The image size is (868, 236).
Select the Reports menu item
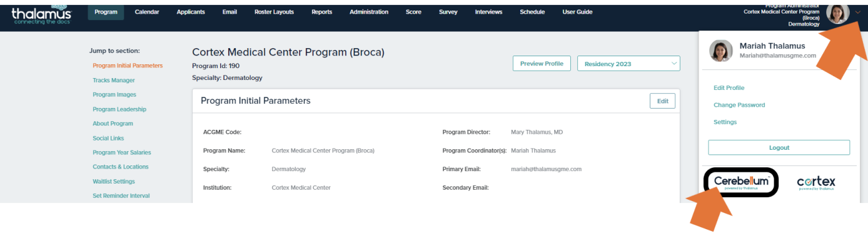tap(322, 12)
